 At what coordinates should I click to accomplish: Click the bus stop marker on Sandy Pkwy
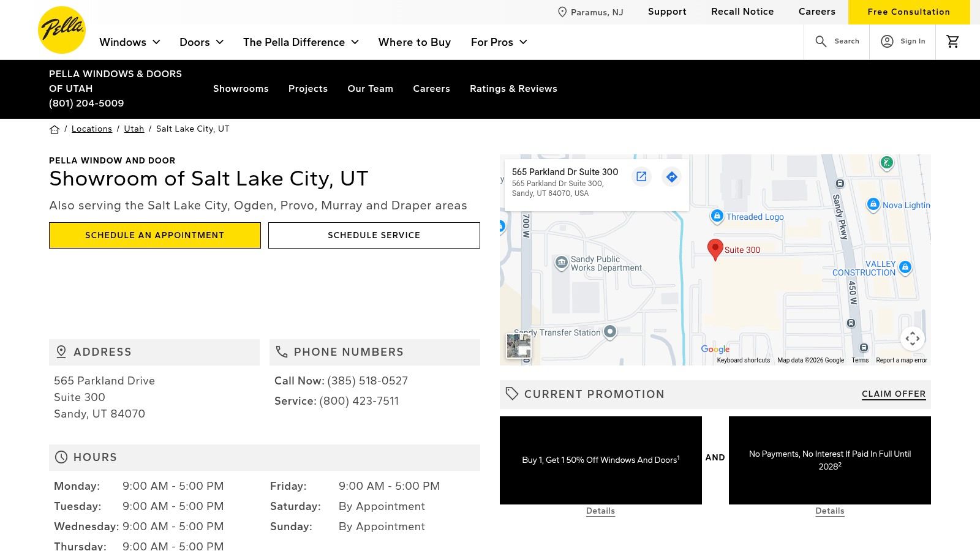coord(840,183)
